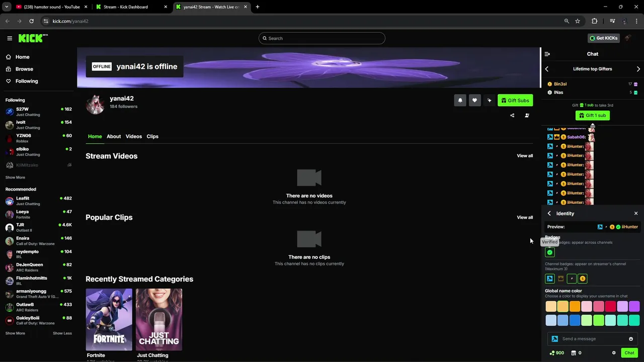Collapse the chat panel
The width and height of the screenshot is (644, 362).
point(547,54)
